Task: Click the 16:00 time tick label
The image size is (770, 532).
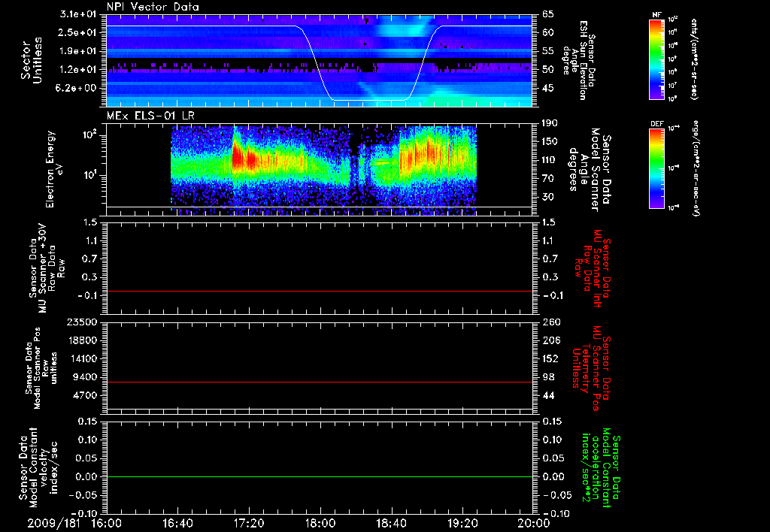Action: pyautogui.click(x=106, y=523)
